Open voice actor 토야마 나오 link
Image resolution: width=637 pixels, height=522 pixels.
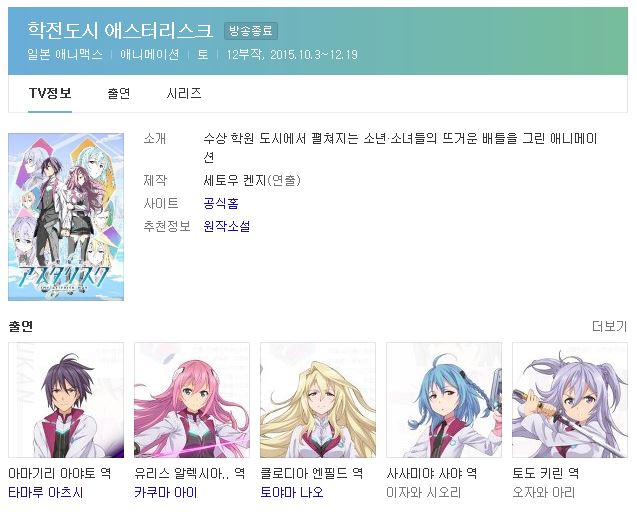click(292, 492)
